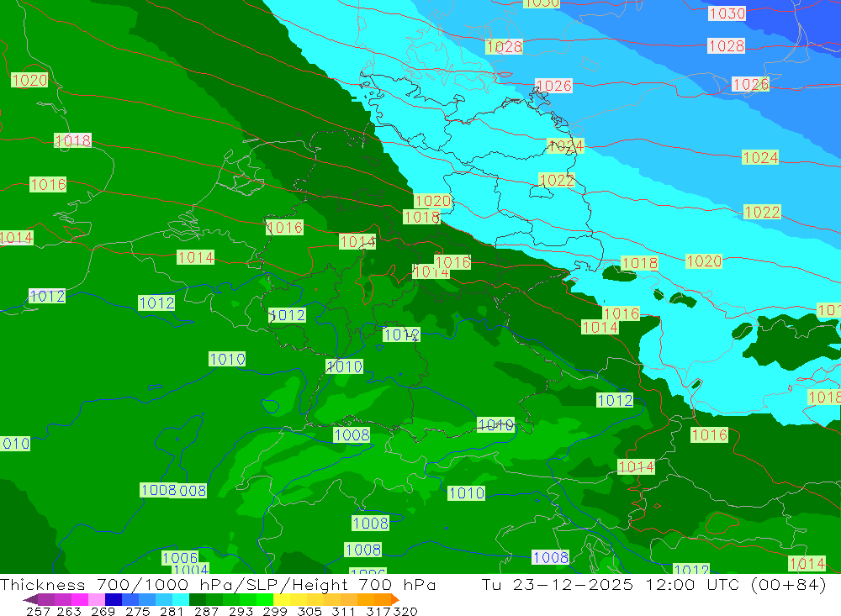Click the 281 legend value
Image resolution: width=841 pixels, height=616 pixels.
(x=172, y=611)
